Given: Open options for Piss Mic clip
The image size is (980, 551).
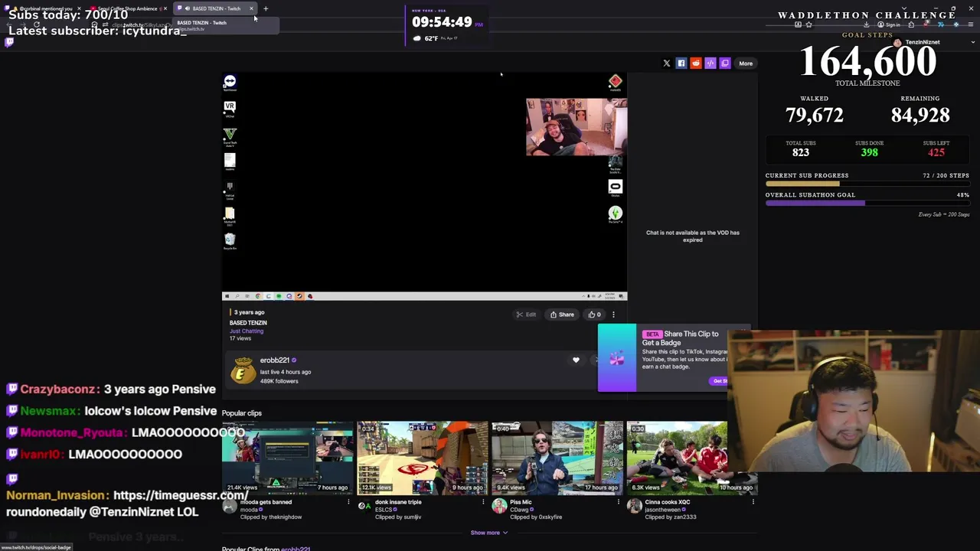Looking at the screenshot, I should coord(618,503).
